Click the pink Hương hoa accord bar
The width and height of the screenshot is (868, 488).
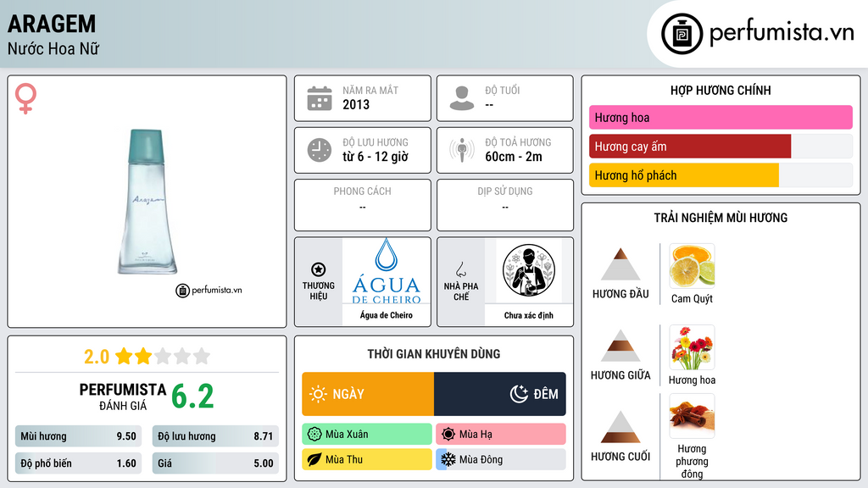pos(721,117)
